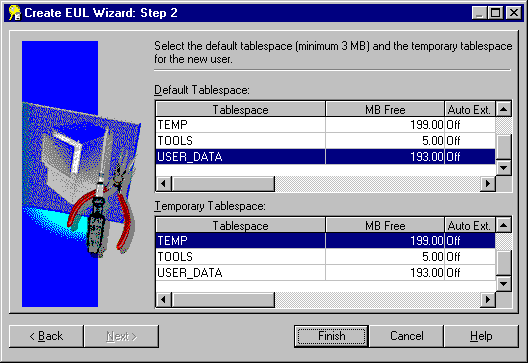Close the Create EUL Wizard window

click(x=514, y=13)
